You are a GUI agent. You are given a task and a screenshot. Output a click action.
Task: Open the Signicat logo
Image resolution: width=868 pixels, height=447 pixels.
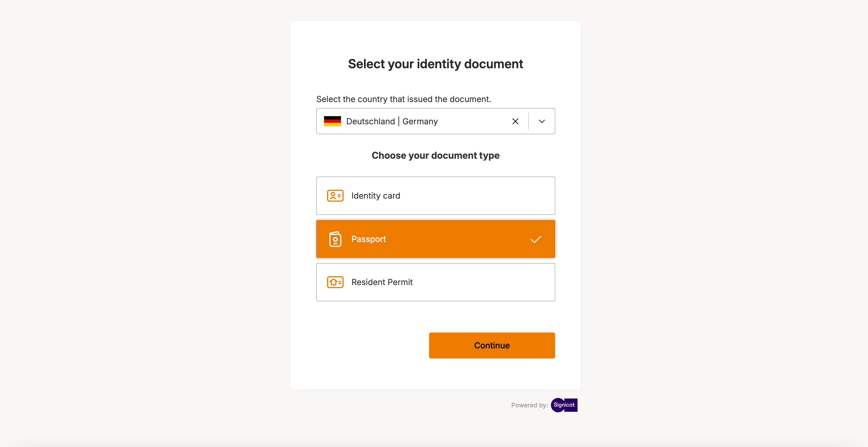(x=564, y=405)
